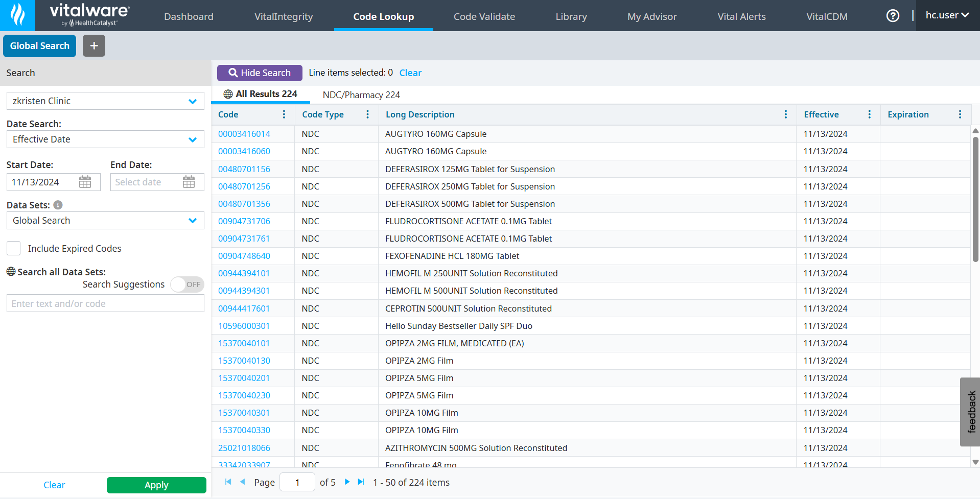Check the Include Expired Codes box
This screenshot has width=980, height=499.
(14, 249)
